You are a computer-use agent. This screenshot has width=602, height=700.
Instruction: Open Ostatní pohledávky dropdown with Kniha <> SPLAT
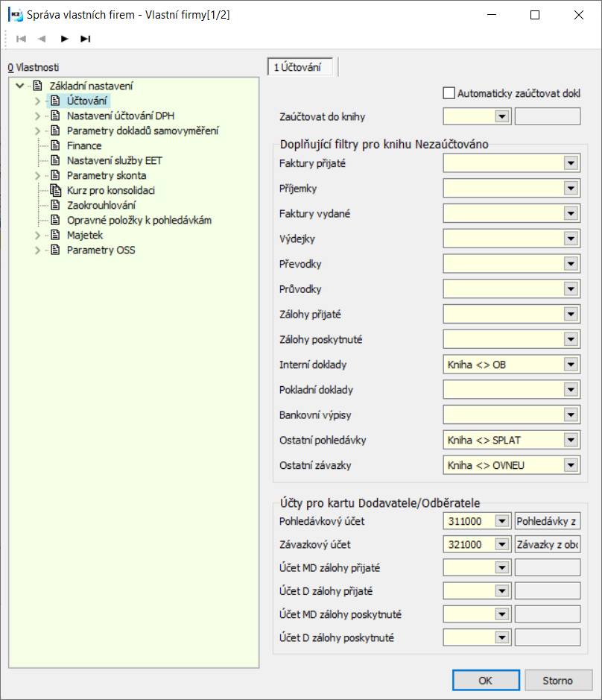tap(571, 440)
